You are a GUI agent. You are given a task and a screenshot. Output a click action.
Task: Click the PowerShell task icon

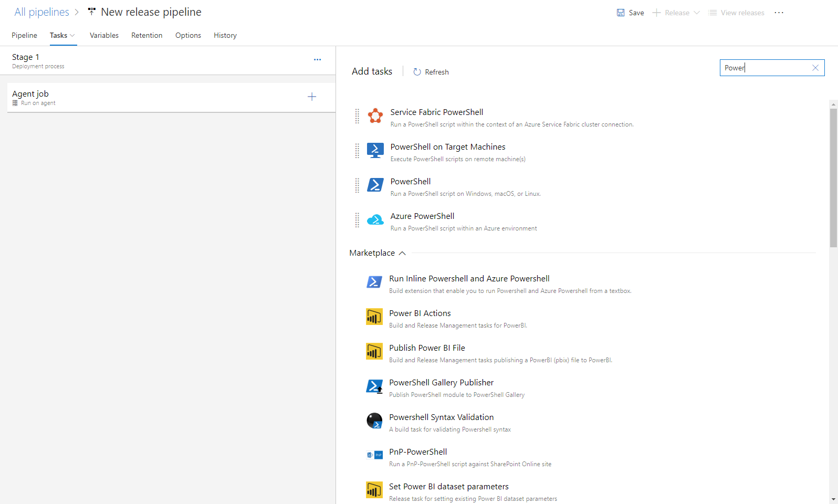[375, 185]
